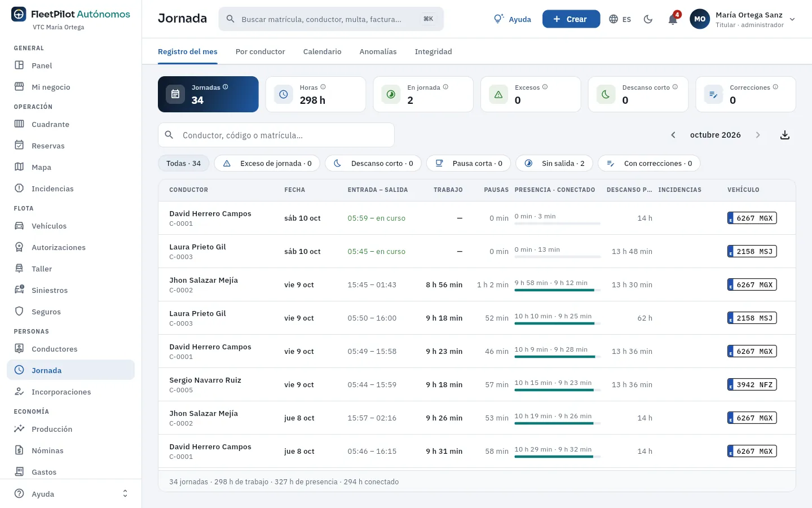Screen dimensions: 812x508
Task: Open Vehículos in the sidebar
Action: [70, 226]
